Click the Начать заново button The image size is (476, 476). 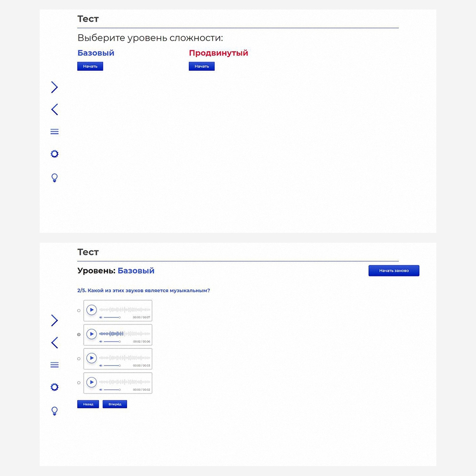click(394, 271)
